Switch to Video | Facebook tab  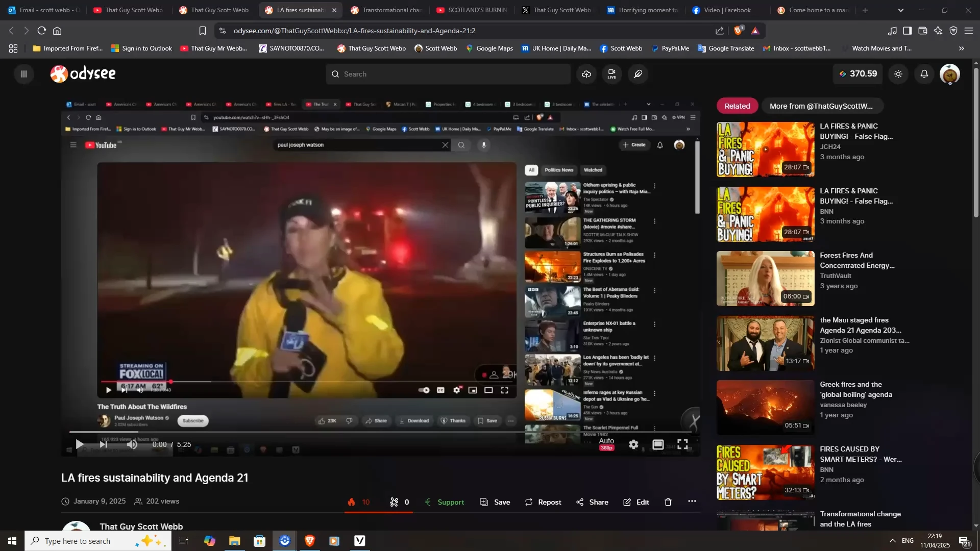click(727, 10)
